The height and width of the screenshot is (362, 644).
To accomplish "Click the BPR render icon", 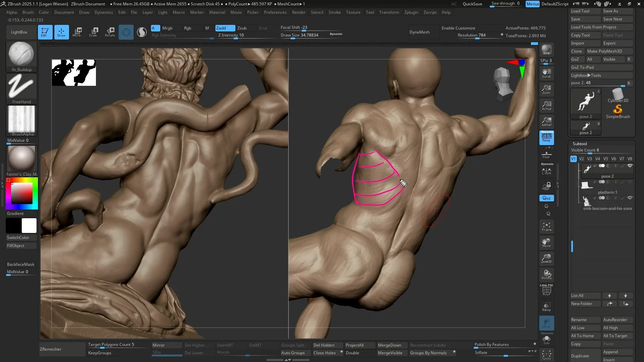I will (x=546, y=50).
